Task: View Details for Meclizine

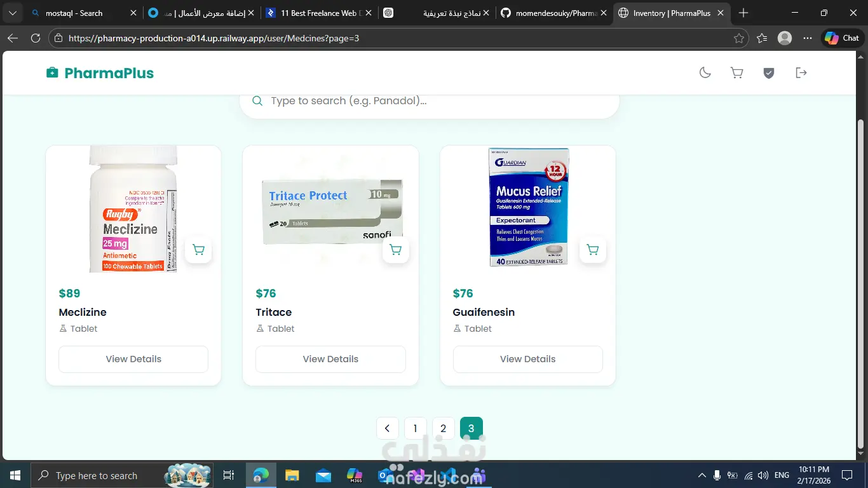Action: (133, 359)
